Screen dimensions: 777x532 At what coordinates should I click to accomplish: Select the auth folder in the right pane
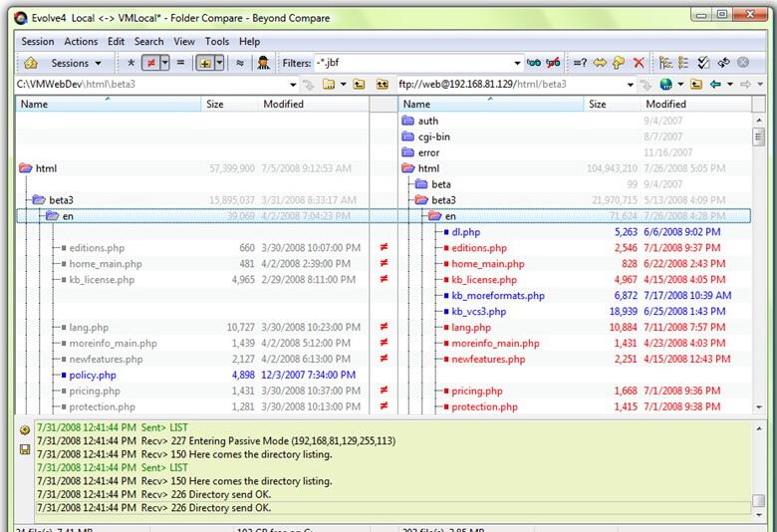click(x=428, y=121)
